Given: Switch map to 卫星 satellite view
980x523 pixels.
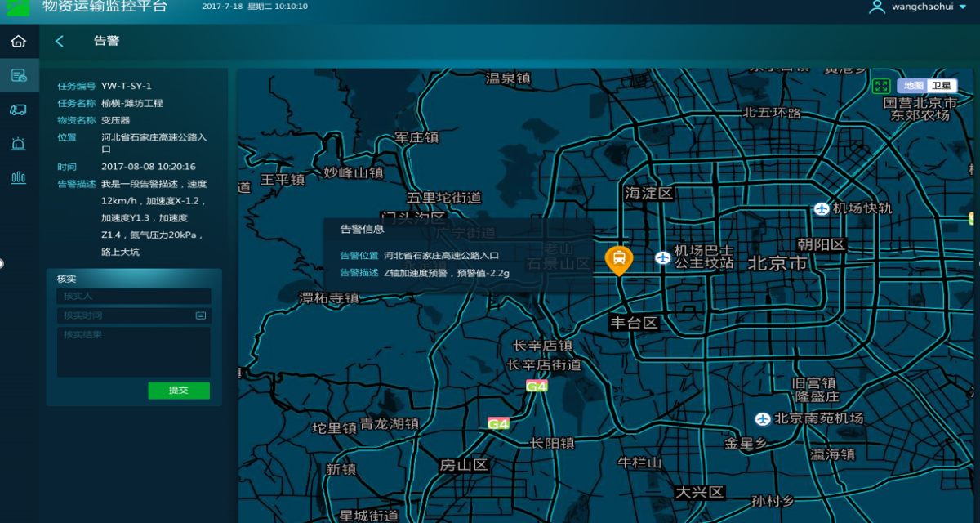Looking at the screenshot, I should (942, 86).
